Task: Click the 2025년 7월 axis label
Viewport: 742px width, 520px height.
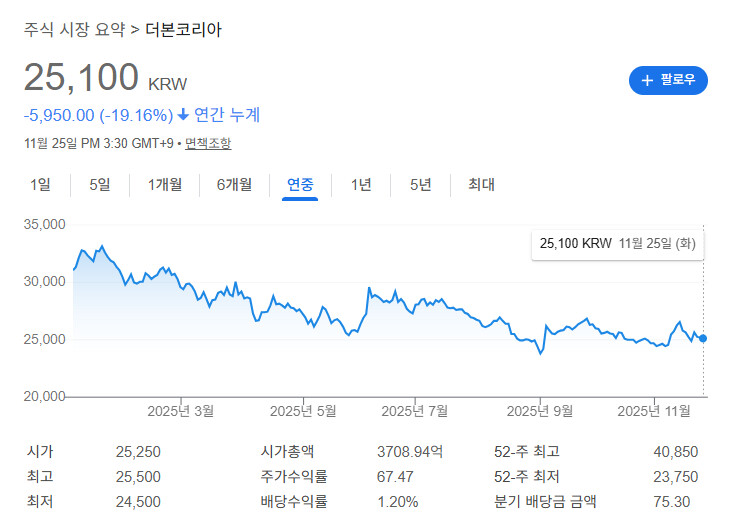Action: 415,411
